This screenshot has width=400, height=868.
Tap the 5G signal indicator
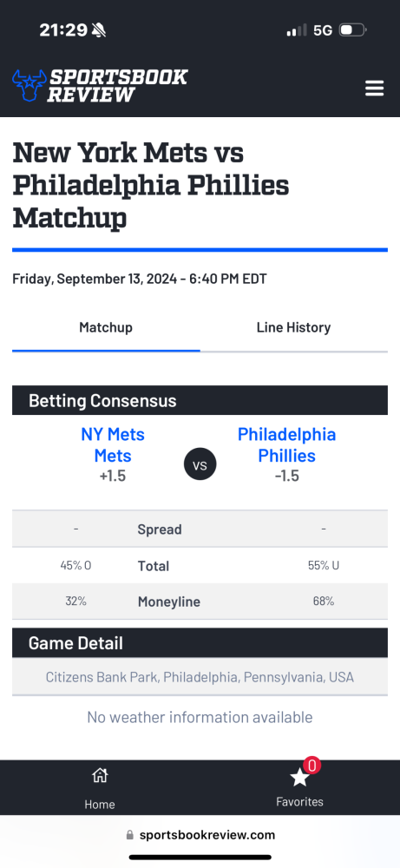click(x=323, y=30)
